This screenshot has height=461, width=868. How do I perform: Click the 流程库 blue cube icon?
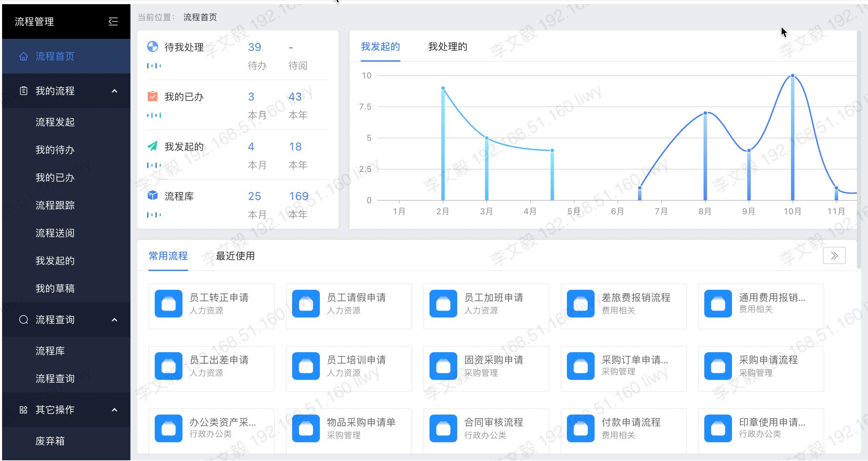click(153, 195)
